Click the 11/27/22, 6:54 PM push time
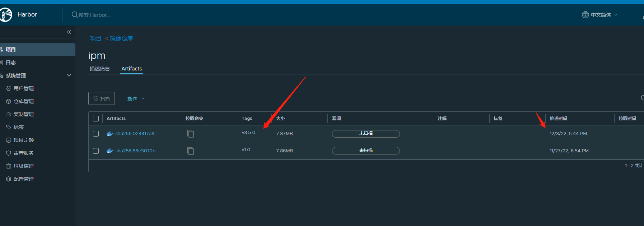 pyautogui.click(x=569, y=151)
